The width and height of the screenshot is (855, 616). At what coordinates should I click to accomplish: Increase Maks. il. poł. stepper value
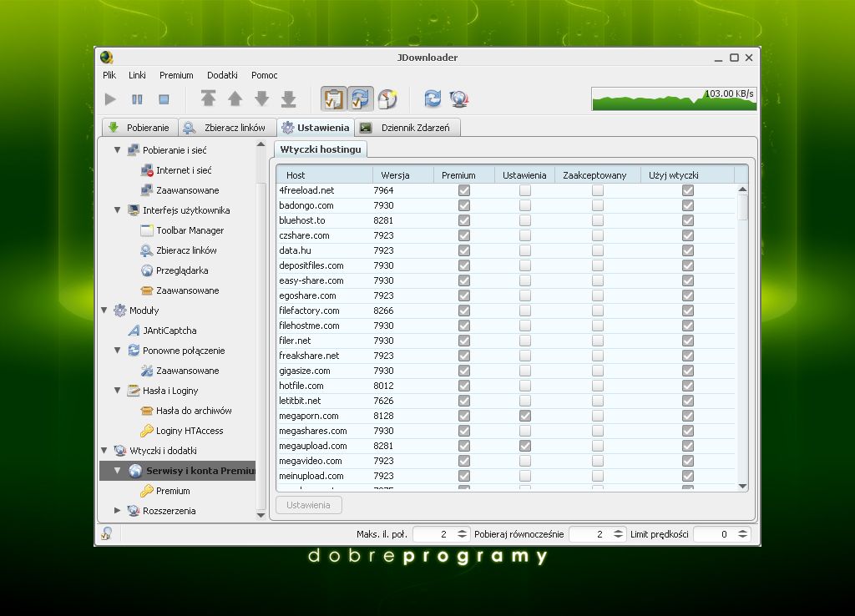[x=462, y=531]
